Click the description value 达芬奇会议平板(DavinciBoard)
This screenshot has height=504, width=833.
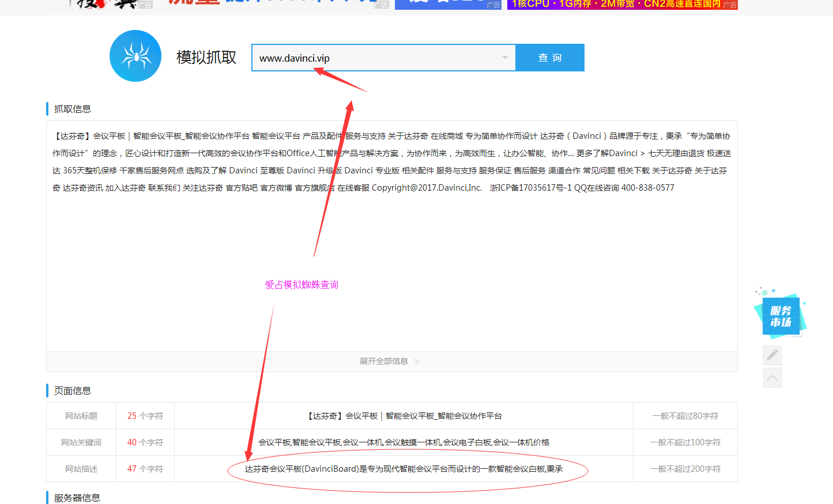coord(404,469)
